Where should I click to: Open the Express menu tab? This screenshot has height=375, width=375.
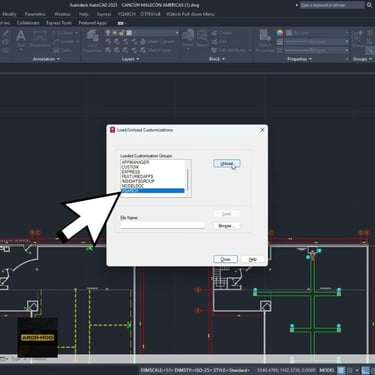coord(104,14)
